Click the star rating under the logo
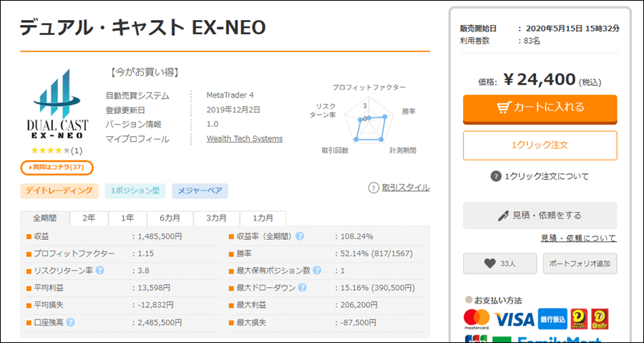The image size is (644, 343). (51, 151)
